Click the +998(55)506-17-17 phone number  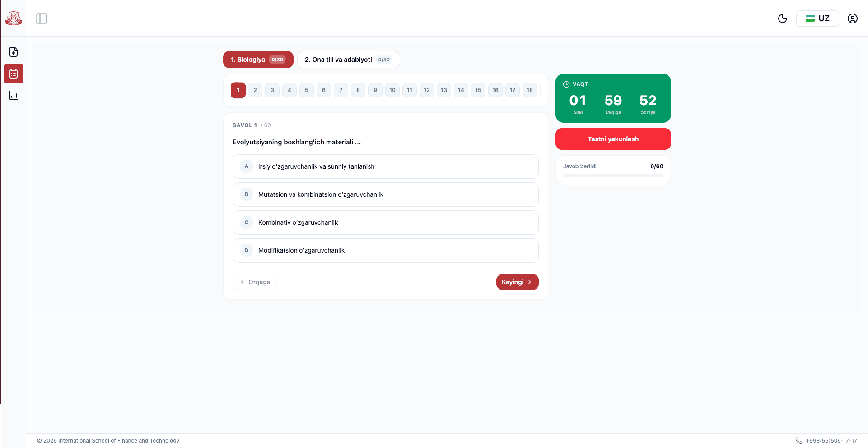pos(831,441)
